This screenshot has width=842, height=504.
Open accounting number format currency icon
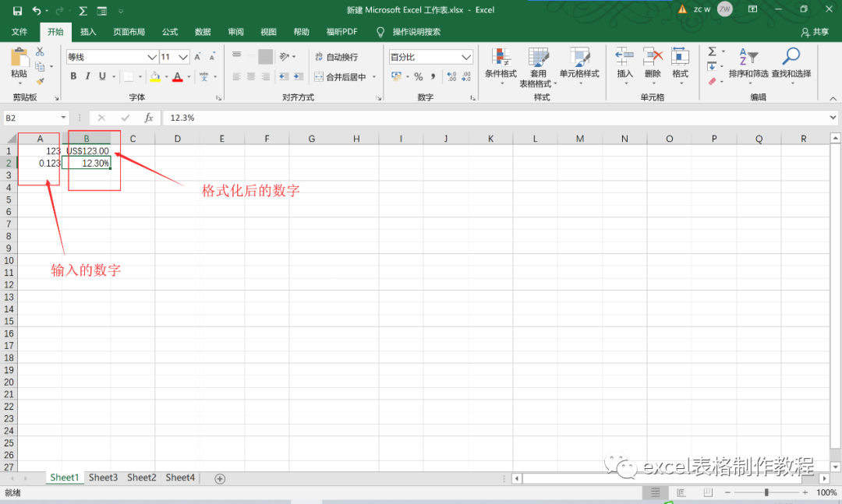click(396, 77)
